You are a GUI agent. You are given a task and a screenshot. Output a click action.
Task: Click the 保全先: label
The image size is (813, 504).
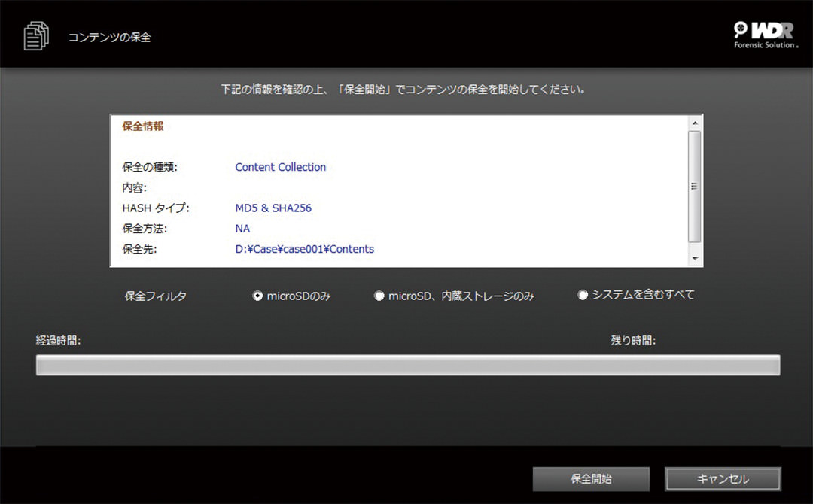point(139,249)
